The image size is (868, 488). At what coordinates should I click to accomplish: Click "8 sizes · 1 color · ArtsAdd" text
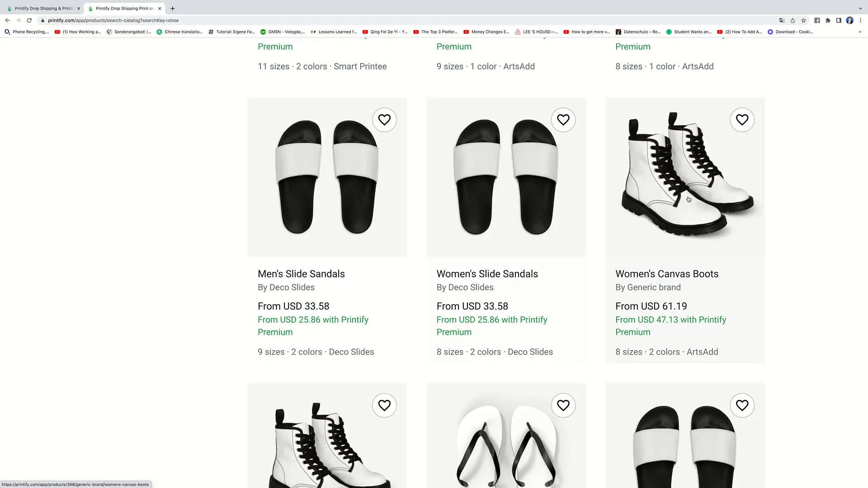(x=665, y=66)
